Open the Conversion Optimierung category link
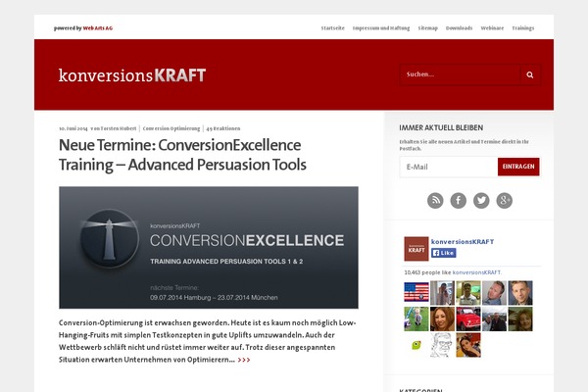This screenshot has width=588, height=392. pos(171,128)
